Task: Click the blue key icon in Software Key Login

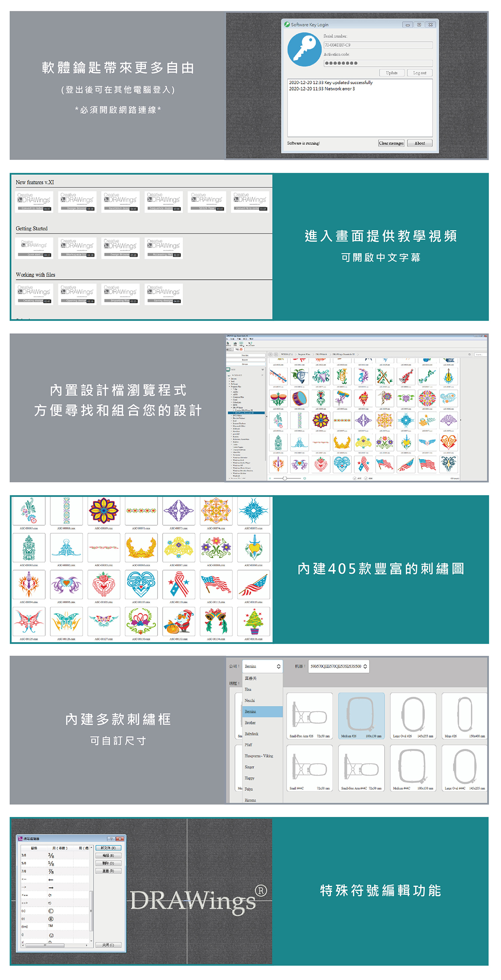Action: pyautogui.click(x=304, y=49)
